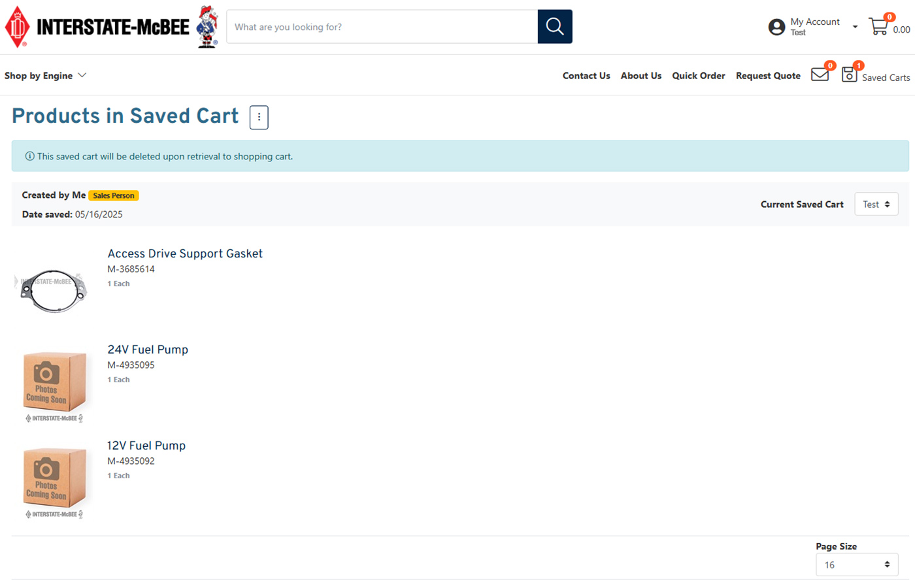Screen dimensions: 915x588
Task: Open the About Us page
Action: click(x=641, y=76)
